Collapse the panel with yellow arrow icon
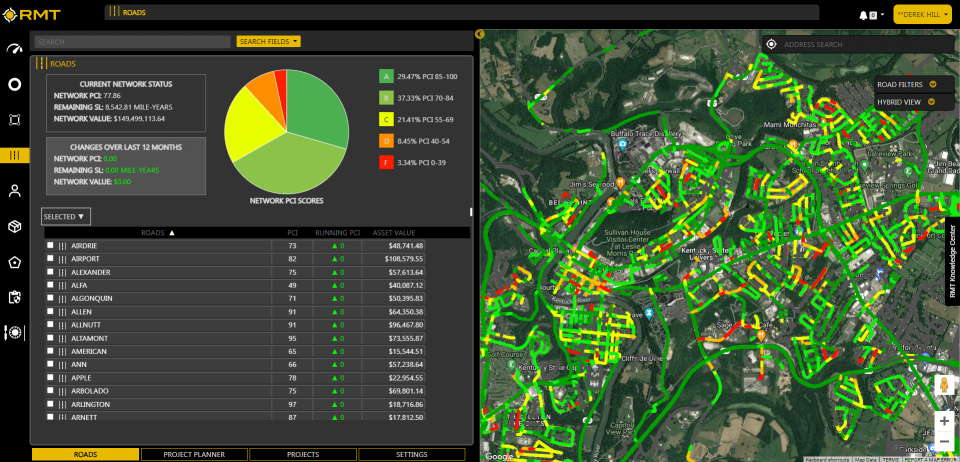Viewport: 960px width, 462px height. 480,35
